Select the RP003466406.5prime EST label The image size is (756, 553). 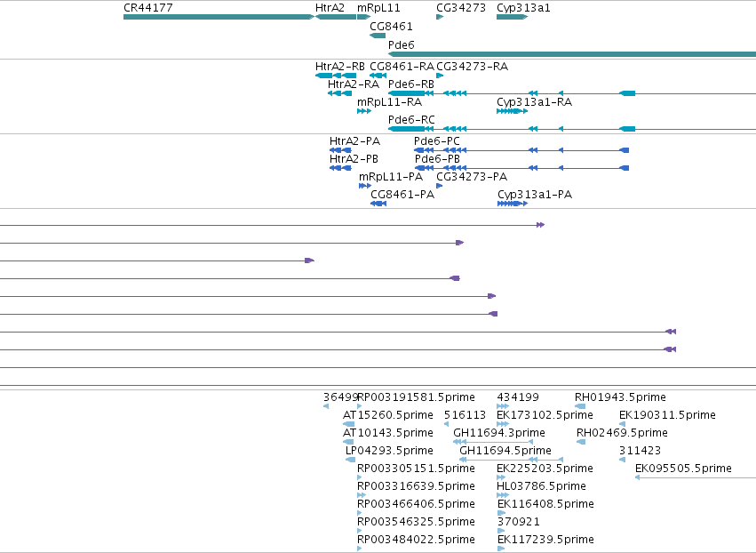point(416,504)
